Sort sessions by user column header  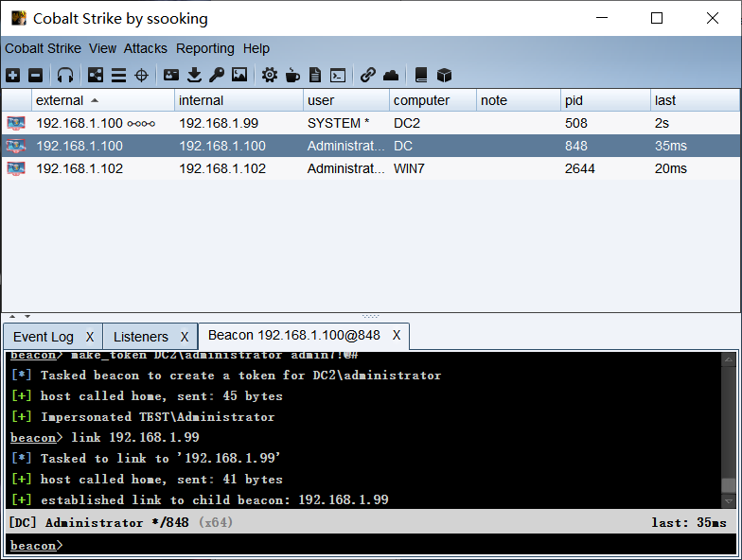point(346,100)
